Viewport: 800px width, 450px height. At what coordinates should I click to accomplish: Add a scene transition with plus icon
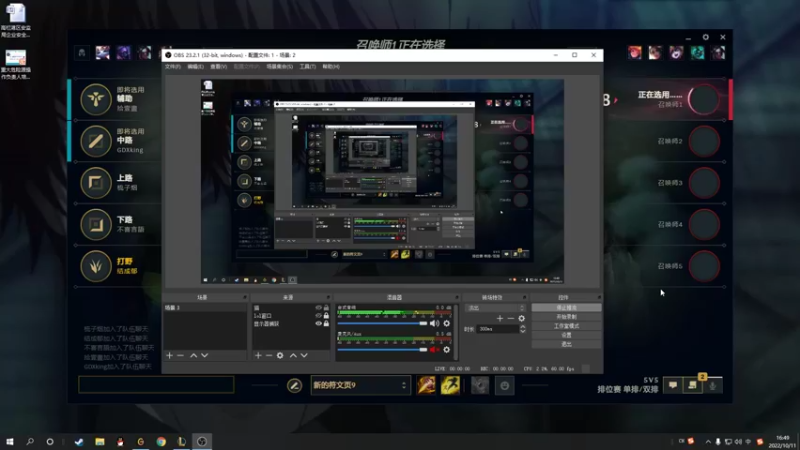pos(499,318)
